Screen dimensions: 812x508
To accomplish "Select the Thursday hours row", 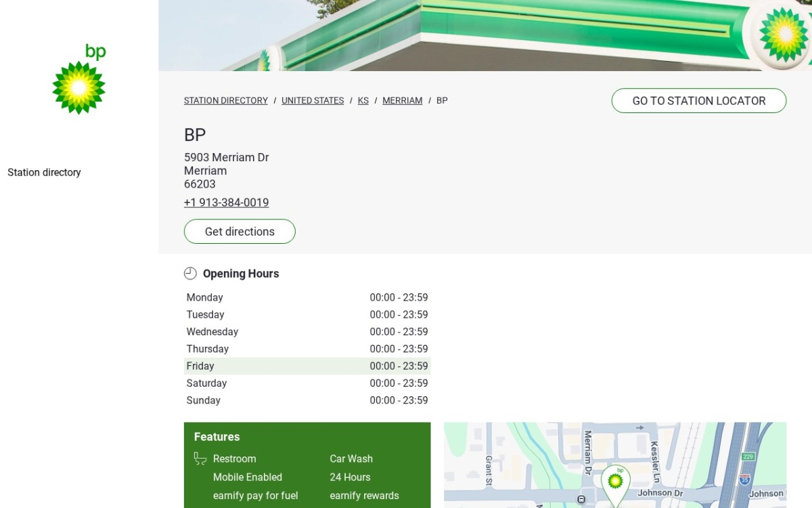I will tap(307, 349).
